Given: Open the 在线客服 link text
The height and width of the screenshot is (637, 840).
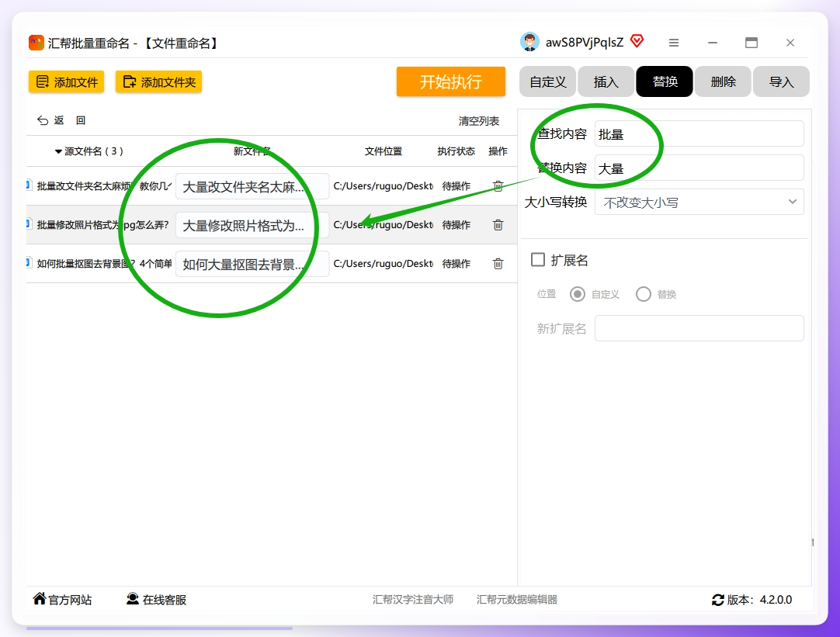Looking at the screenshot, I should pos(165,600).
